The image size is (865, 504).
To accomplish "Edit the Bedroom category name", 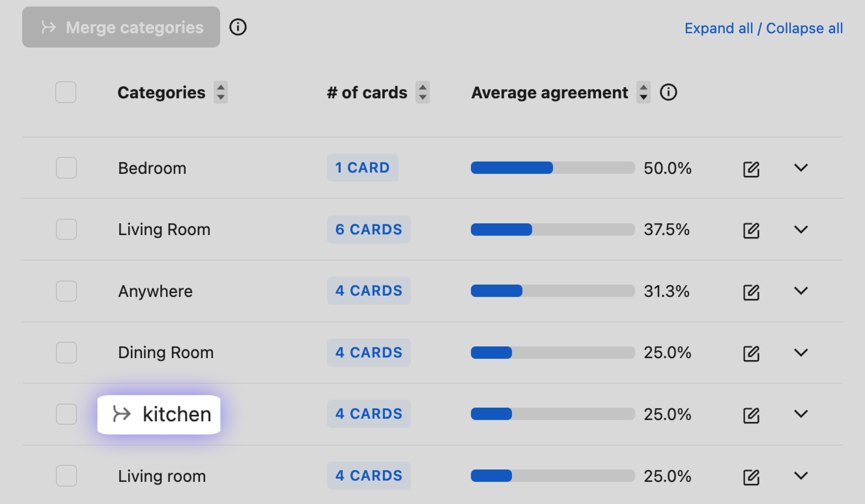I will pyautogui.click(x=751, y=169).
